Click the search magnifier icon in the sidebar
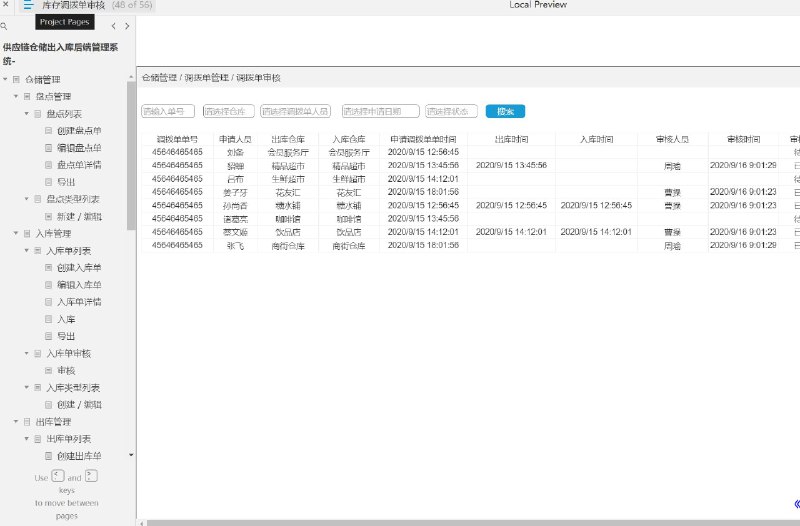The width and height of the screenshot is (800, 526). click(4, 26)
